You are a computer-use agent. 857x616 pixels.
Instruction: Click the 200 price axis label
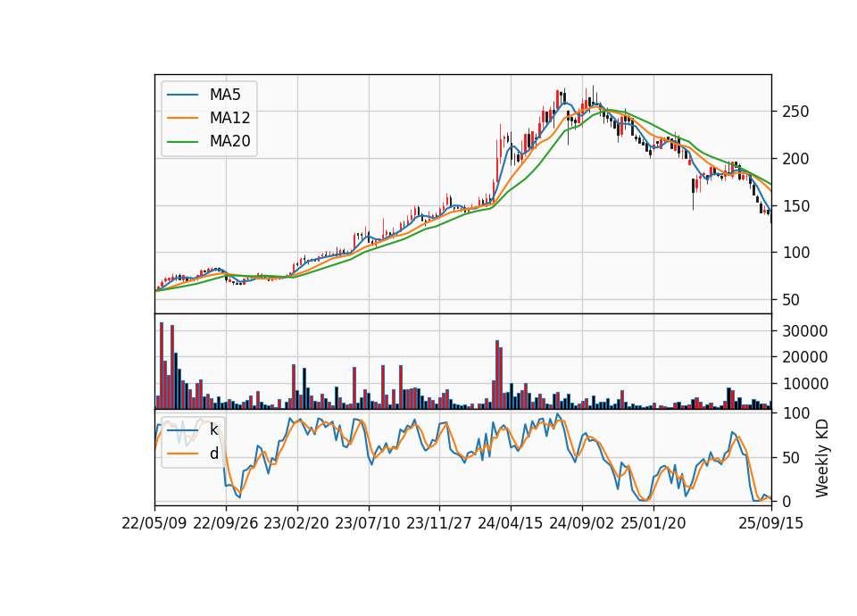(x=795, y=159)
